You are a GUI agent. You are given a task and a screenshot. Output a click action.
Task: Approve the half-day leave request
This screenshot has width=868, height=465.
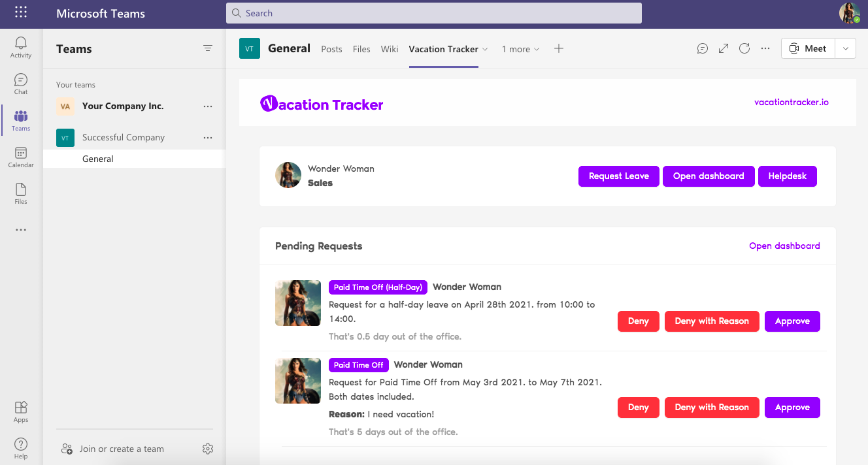(792, 321)
